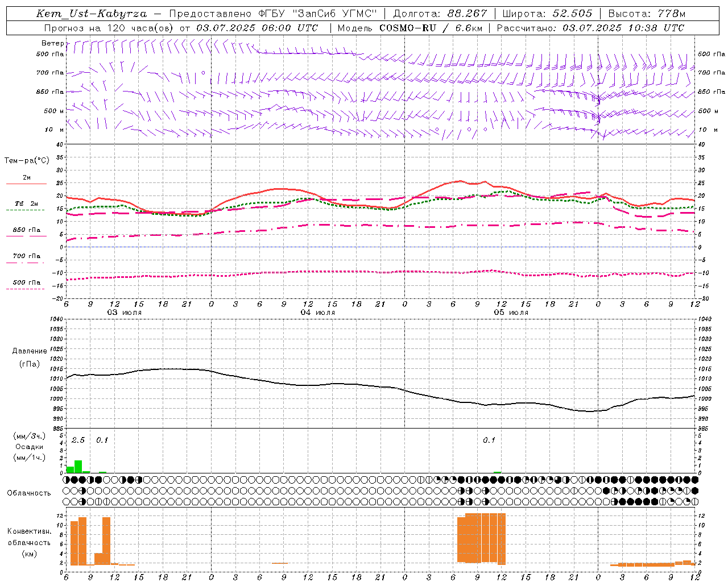Click the Td 2м dew point legend entry
Viewport: 728px width, 582px height.
pos(27,203)
